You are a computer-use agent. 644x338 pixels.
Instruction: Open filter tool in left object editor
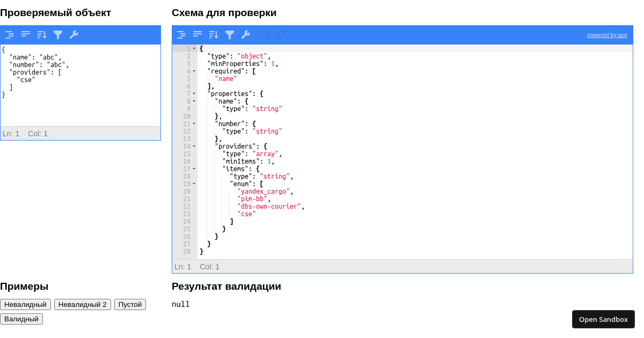[58, 35]
